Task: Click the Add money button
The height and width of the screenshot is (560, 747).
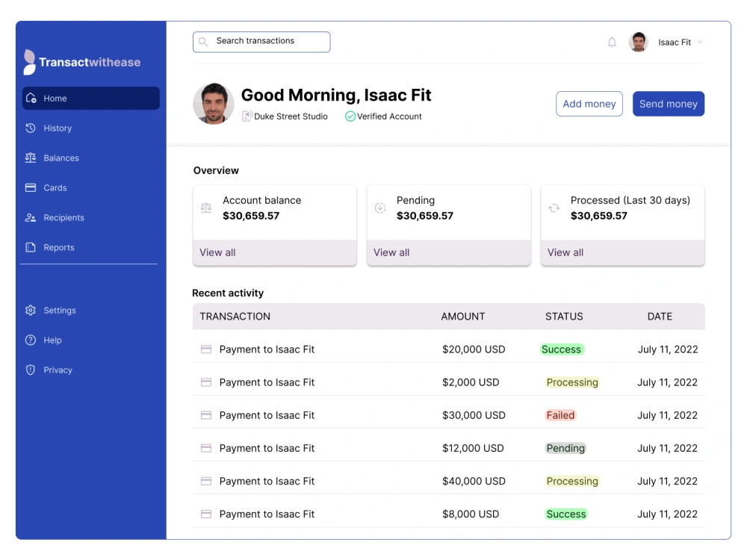Action: click(x=589, y=104)
